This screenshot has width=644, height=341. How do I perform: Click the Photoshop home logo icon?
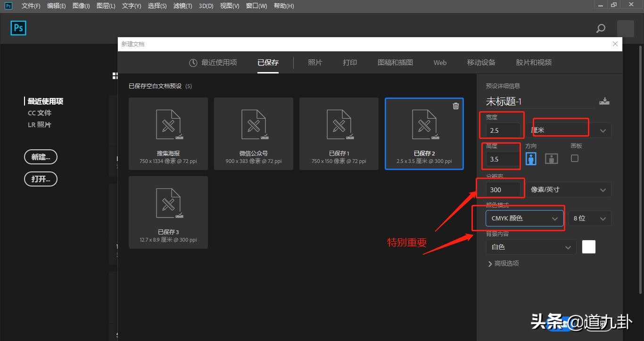(x=18, y=28)
